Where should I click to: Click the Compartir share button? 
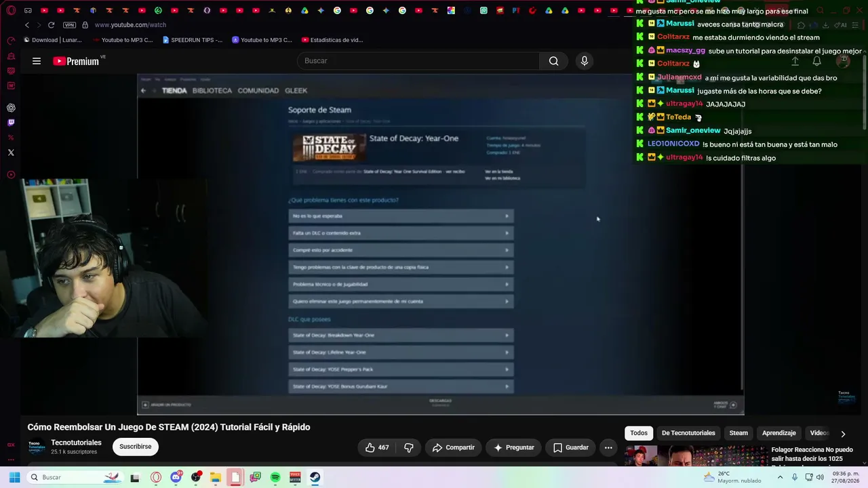[x=454, y=447]
